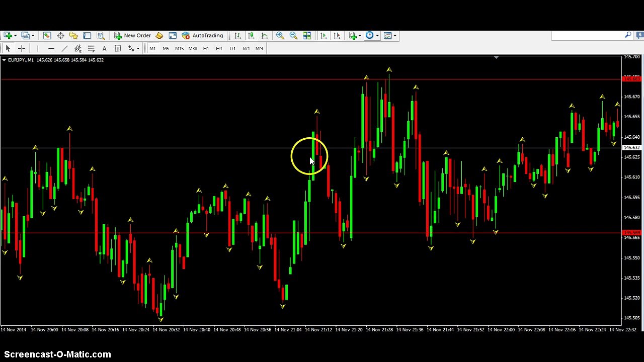This screenshot has width=644, height=362.
Task: Click the Zoom In magnifier icon
Action: coord(280,35)
